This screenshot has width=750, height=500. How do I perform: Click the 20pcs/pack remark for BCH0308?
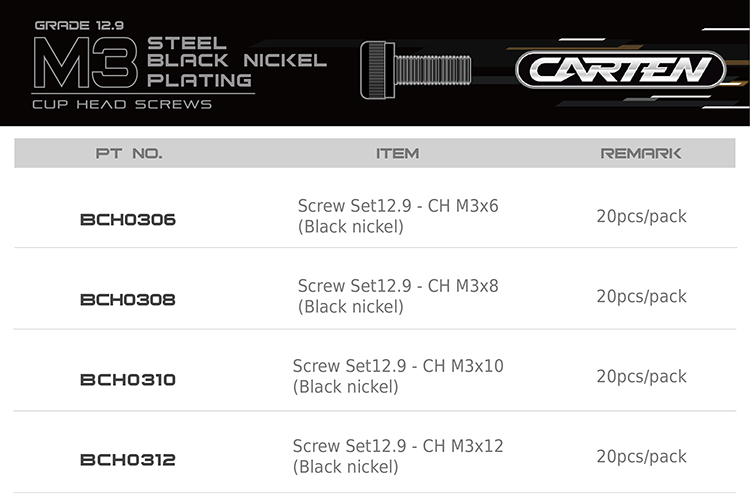[641, 296]
